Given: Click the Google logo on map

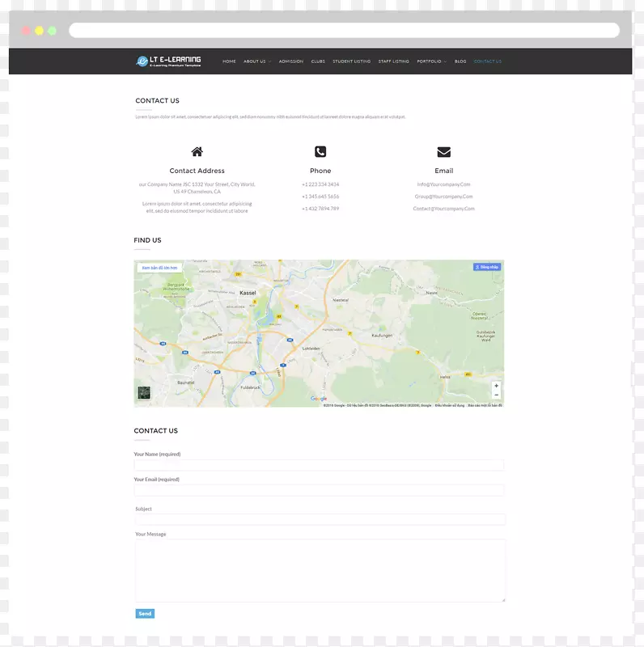Looking at the screenshot, I should pos(319,399).
